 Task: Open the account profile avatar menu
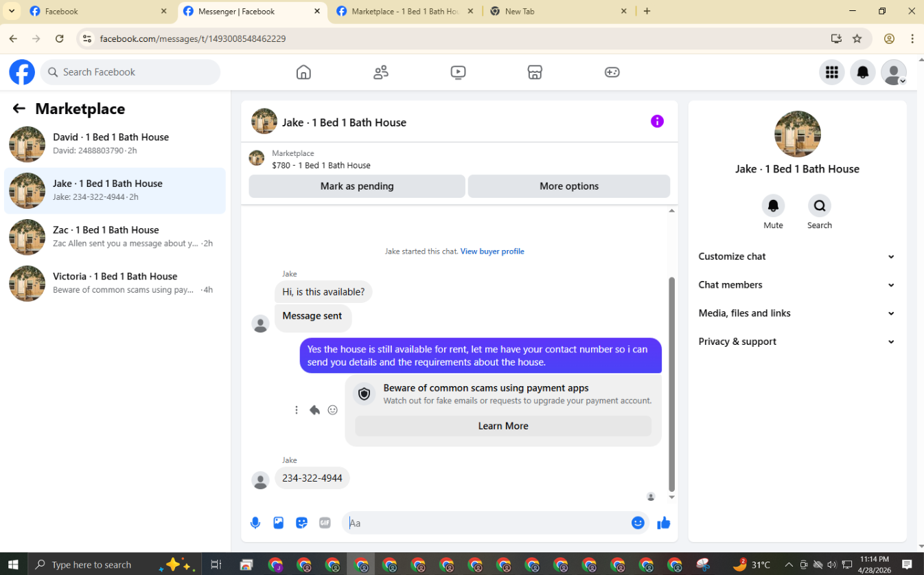tap(894, 72)
